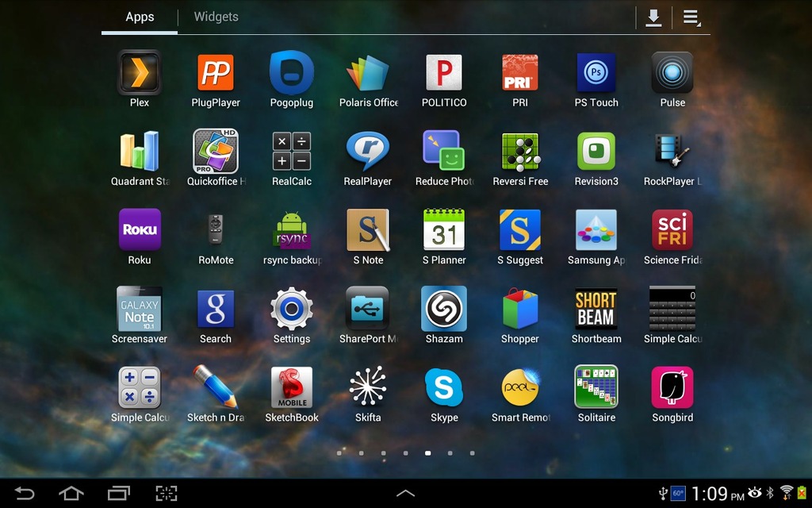Launch SharePort Mobile
The width and height of the screenshot is (812, 508).
(368, 309)
